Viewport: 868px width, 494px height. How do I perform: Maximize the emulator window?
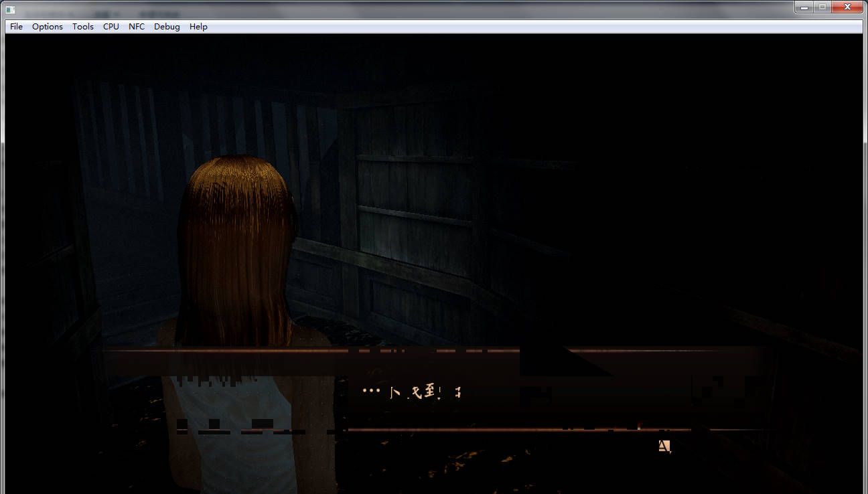click(x=822, y=7)
